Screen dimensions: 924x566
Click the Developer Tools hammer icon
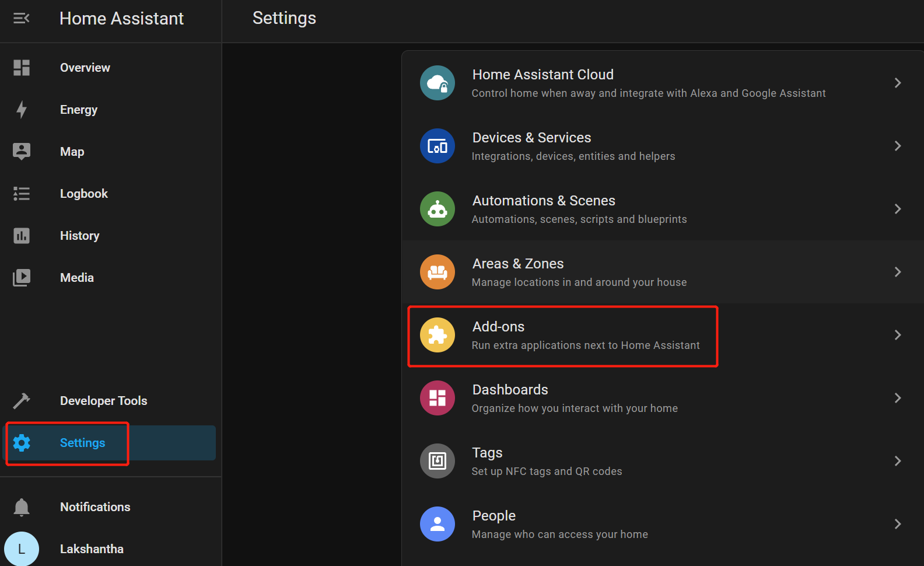[x=22, y=401]
